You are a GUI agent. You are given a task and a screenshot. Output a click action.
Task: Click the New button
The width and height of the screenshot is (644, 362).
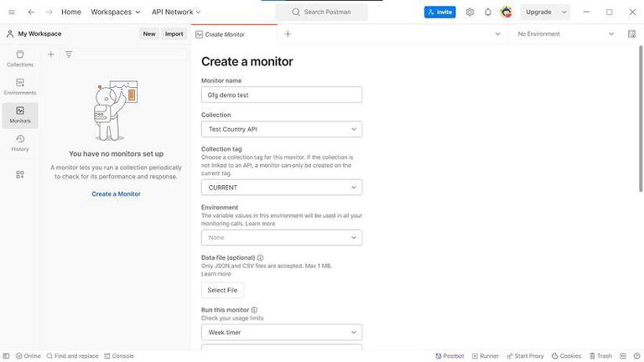[x=149, y=34]
